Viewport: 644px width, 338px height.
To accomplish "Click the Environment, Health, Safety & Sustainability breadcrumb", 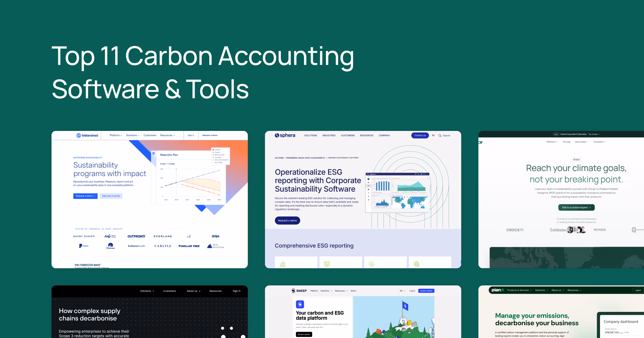I will [306, 158].
